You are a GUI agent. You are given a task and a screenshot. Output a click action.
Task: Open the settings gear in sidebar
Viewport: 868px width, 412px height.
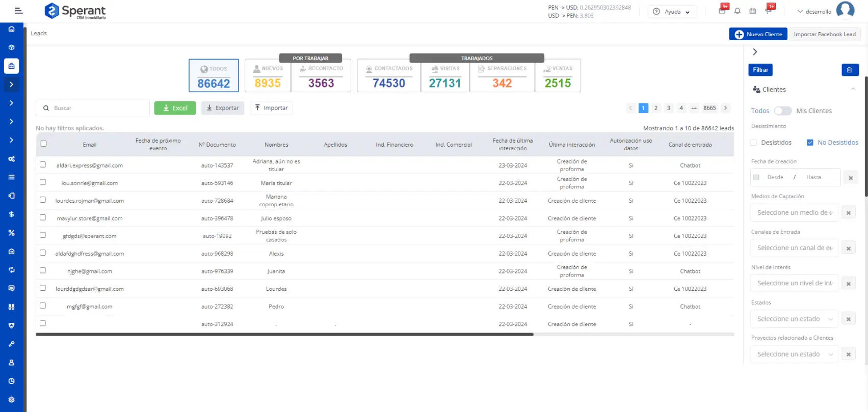11,400
